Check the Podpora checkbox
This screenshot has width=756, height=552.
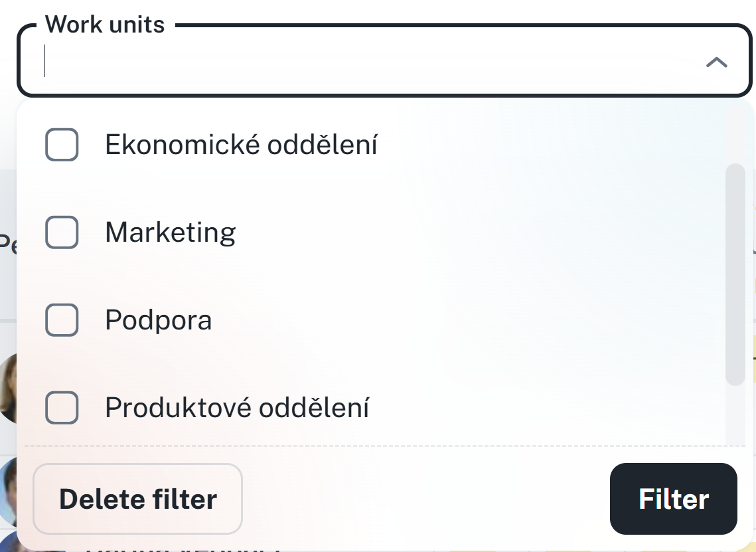pos(62,320)
